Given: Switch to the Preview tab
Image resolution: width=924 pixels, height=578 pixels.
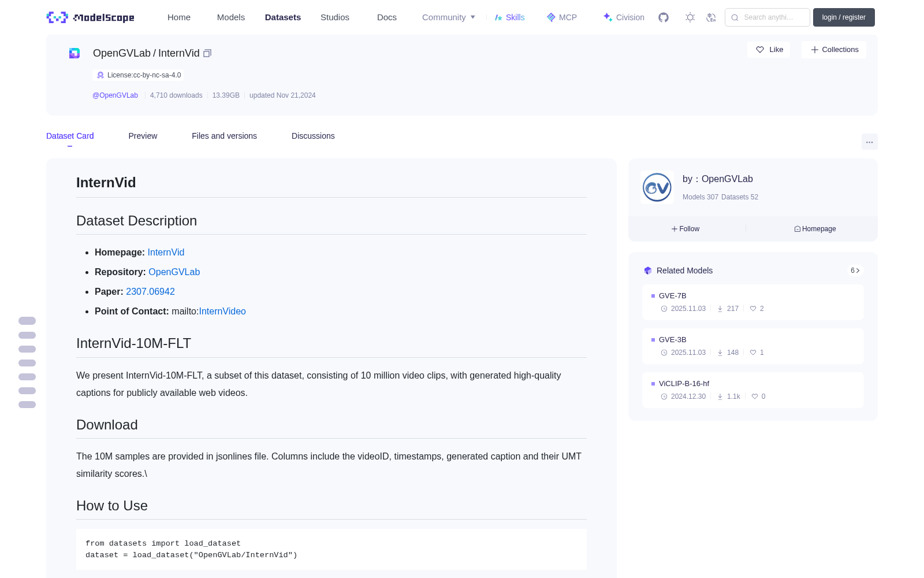Looking at the screenshot, I should click(143, 136).
